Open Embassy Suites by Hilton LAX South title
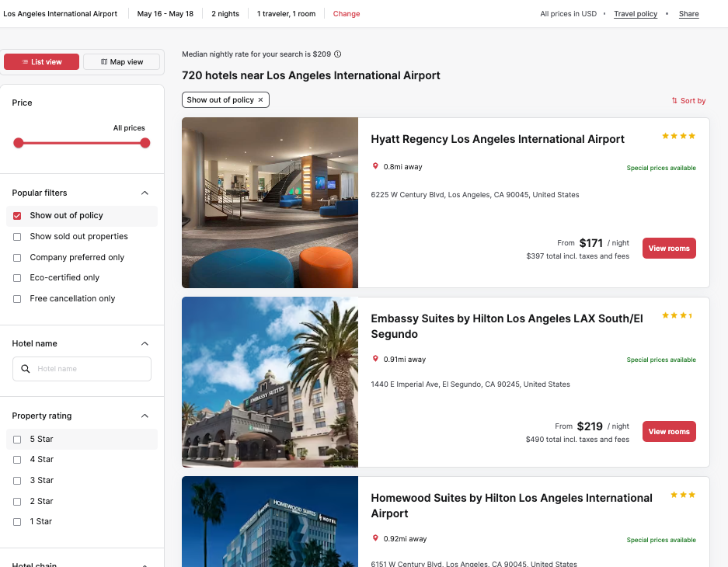This screenshot has height=567, width=728. 507,326
